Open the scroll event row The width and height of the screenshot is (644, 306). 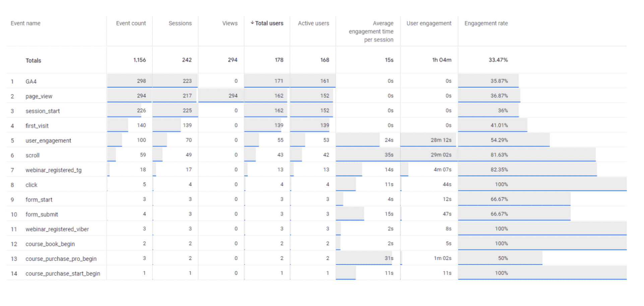tap(33, 155)
